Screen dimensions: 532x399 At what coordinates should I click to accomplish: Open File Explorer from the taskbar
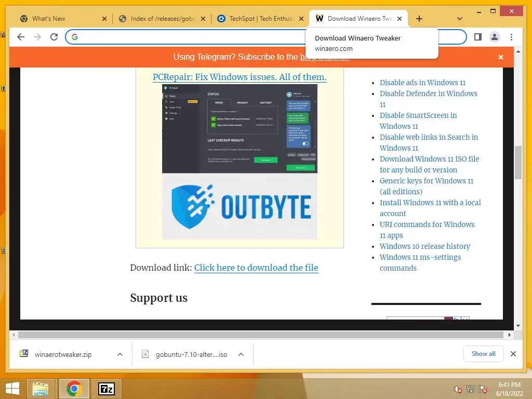tap(41, 389)
